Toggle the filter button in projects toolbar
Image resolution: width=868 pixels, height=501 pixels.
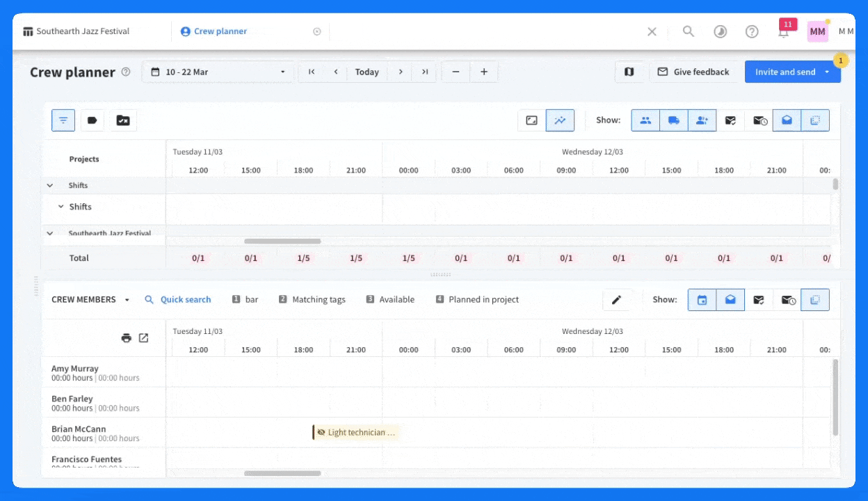click(63, 120)
